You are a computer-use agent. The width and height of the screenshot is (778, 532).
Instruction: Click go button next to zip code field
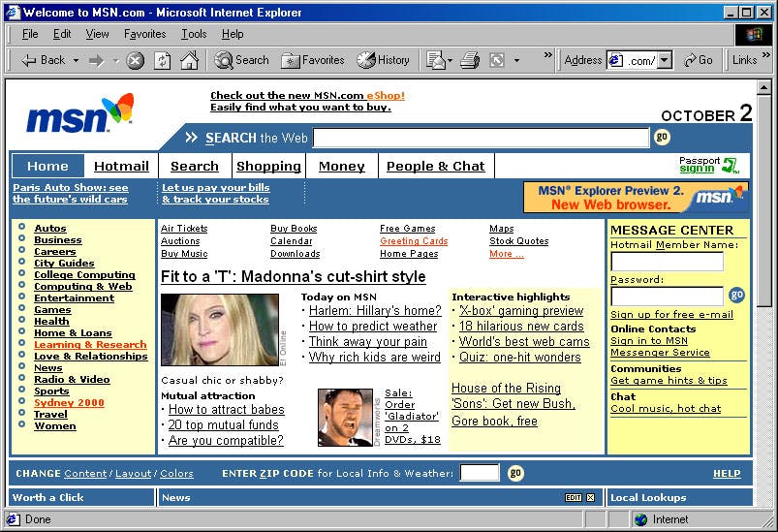(x=515, y=473)
